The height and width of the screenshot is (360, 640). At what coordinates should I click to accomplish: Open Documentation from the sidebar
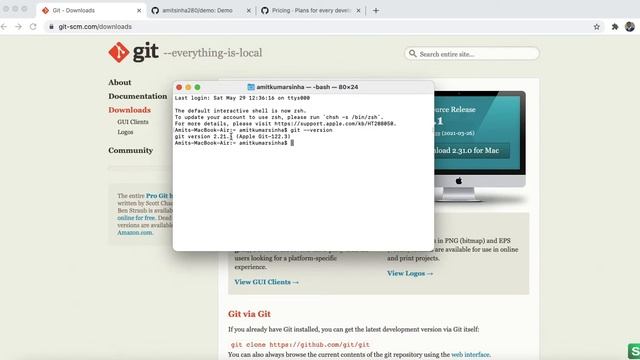(x=138, y=96)
